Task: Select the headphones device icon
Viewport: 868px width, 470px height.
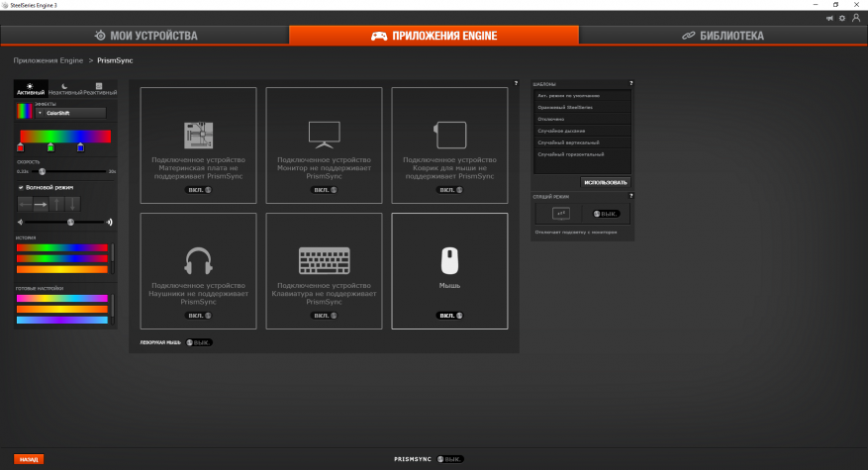Action: pos(198,261)
